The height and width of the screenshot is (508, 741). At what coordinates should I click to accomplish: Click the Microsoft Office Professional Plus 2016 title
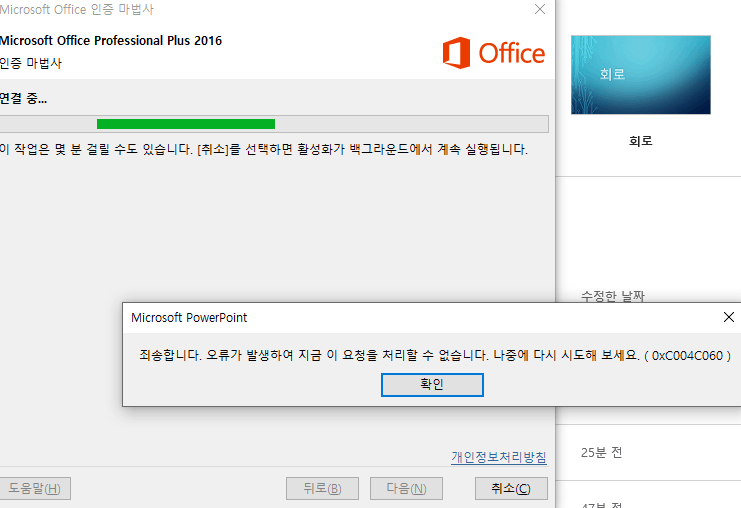[111, 41]
